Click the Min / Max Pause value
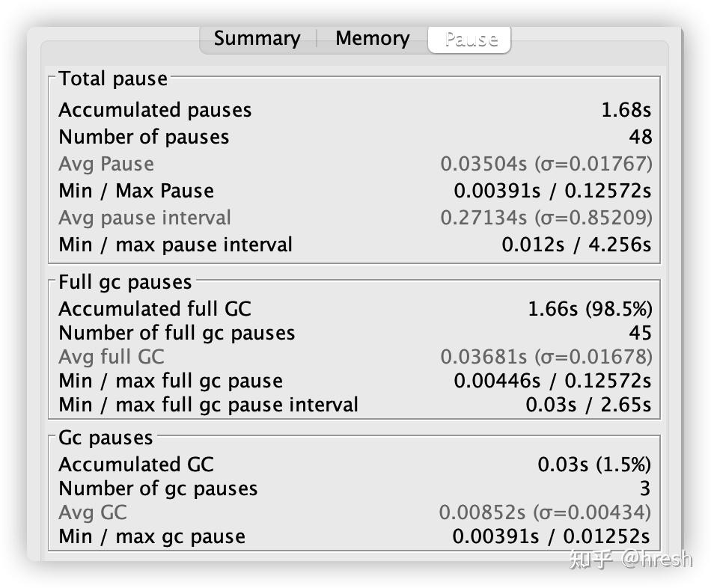Viewport: 711px width, 588px height. (x=552, y=191)
